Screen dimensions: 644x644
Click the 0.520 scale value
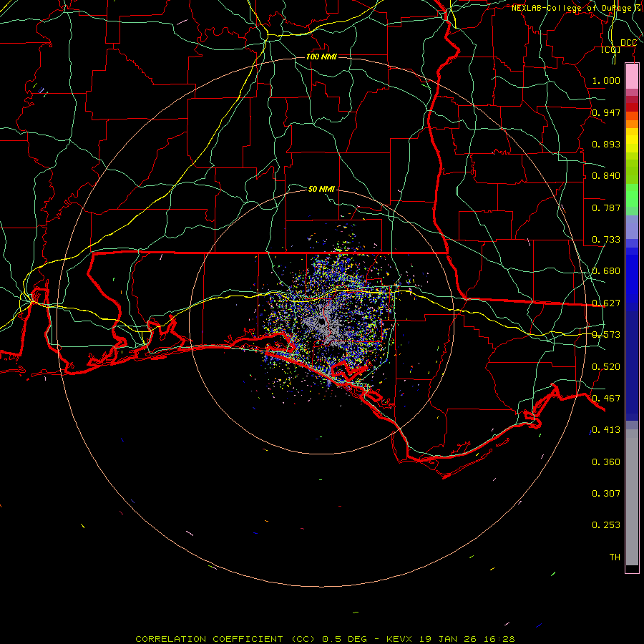coord(606,367)
